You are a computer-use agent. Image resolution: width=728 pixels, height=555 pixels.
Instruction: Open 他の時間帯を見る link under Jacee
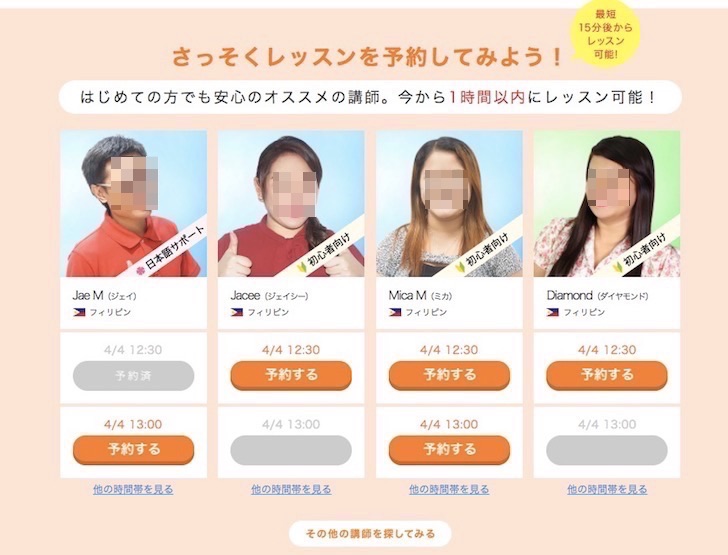[x=291, y=489]
